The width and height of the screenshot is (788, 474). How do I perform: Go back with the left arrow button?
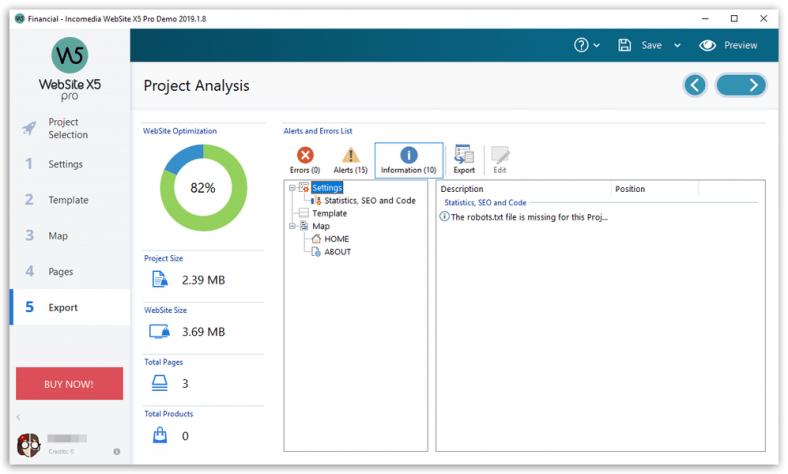695,85
